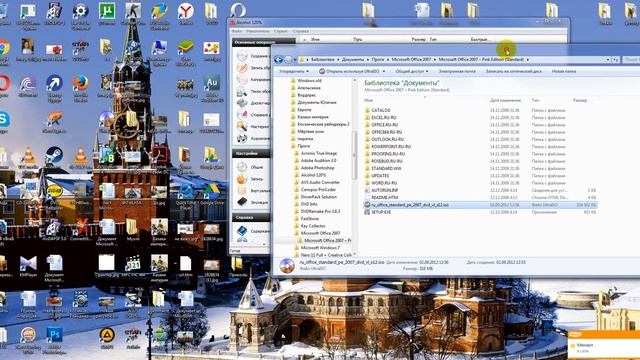Click Новая папка toolbar button
The width and height of the screenshot is (640, 360).
(564, 71)
